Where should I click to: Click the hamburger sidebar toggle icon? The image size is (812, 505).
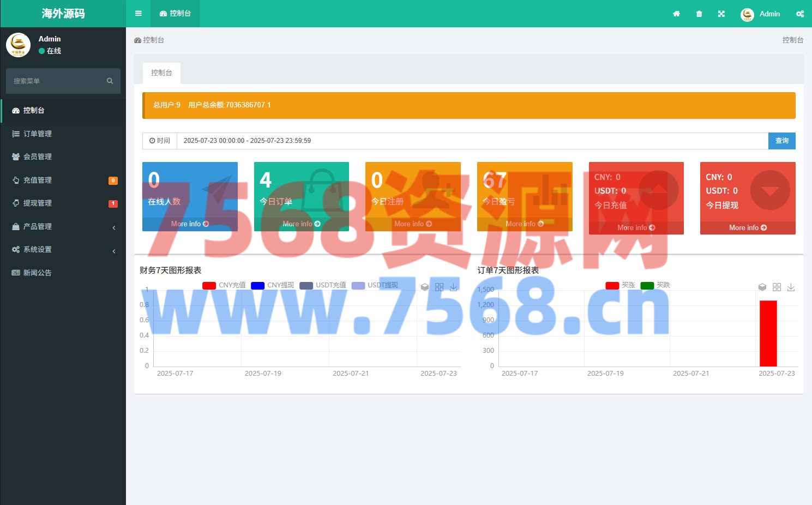(x=139, y=14)
